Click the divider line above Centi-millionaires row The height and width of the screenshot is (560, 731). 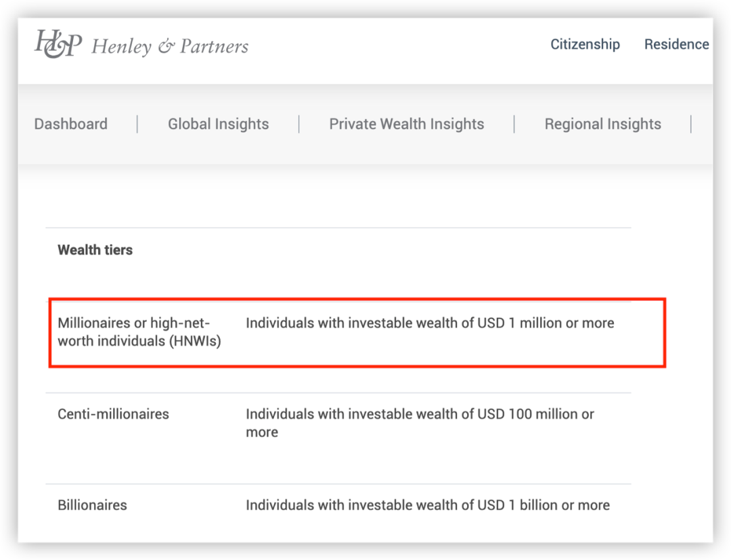pos(338,393)
